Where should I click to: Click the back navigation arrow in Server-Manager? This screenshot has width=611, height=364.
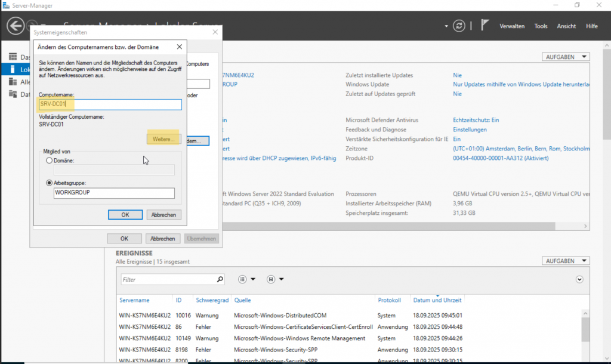coord(16,26)
